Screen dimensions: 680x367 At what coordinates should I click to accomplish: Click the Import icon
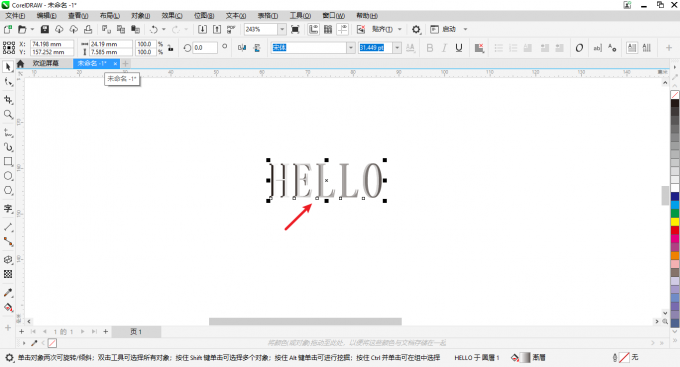(203, 29)
